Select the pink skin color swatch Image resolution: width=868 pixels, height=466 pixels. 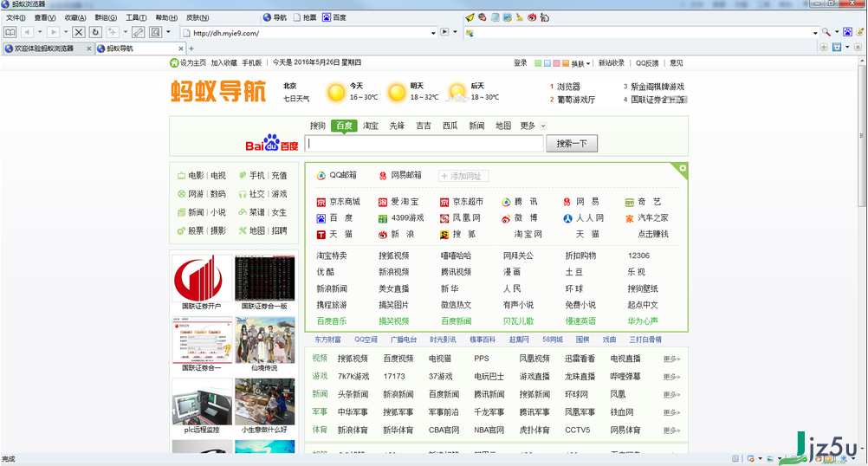556,63
